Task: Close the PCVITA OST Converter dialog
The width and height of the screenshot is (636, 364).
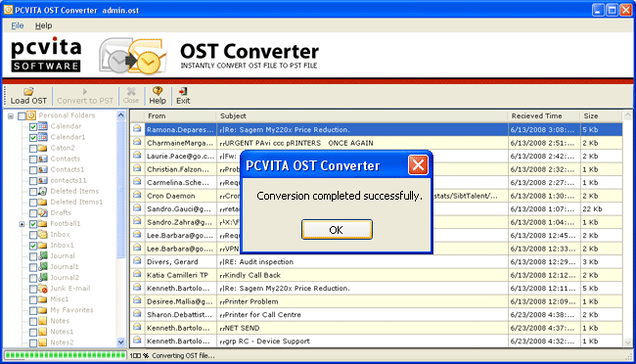Action: (x=418, y=165)
